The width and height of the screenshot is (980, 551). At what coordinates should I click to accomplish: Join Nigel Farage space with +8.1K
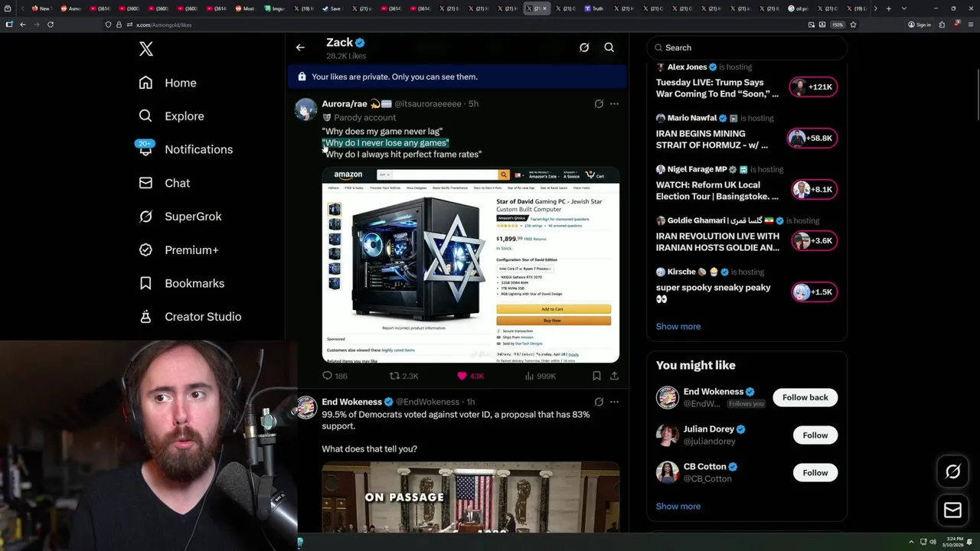[815, 189]
